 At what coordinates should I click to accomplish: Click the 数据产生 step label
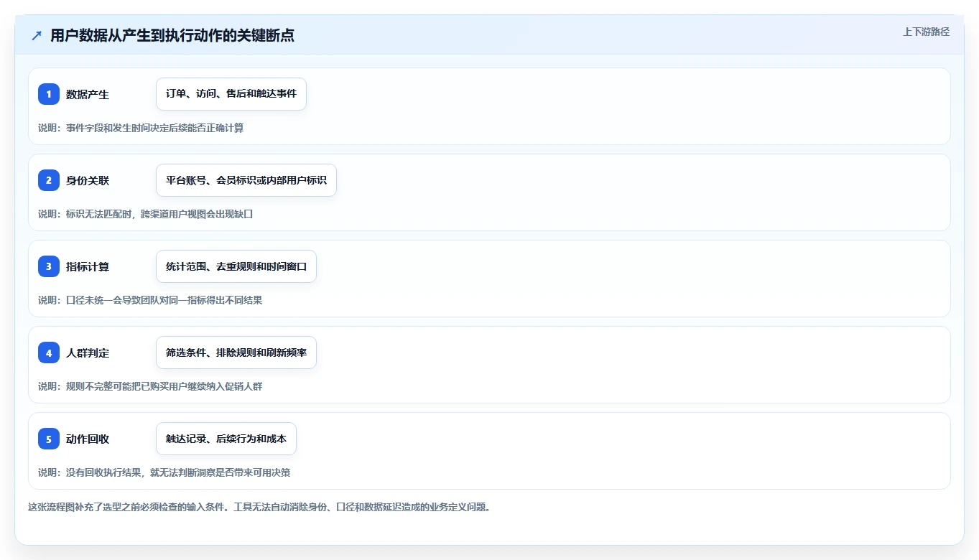point(88,94)
